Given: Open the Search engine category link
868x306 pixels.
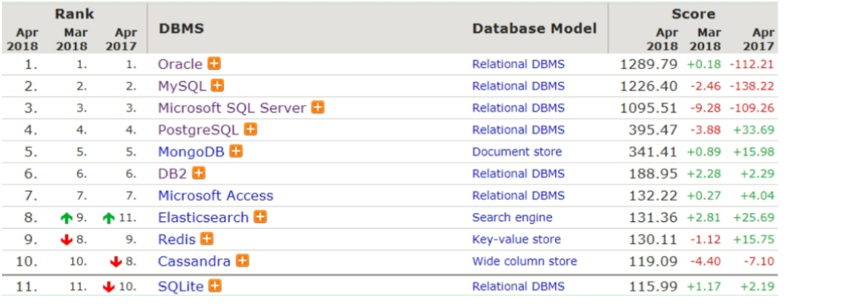Looking at the screenshot, I should pos(512,218).
